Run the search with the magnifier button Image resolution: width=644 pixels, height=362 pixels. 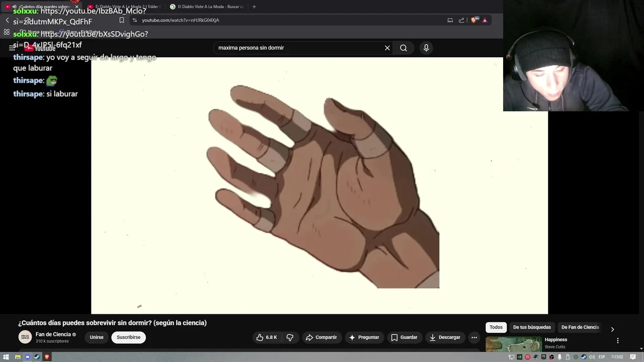tap(404, 48)
